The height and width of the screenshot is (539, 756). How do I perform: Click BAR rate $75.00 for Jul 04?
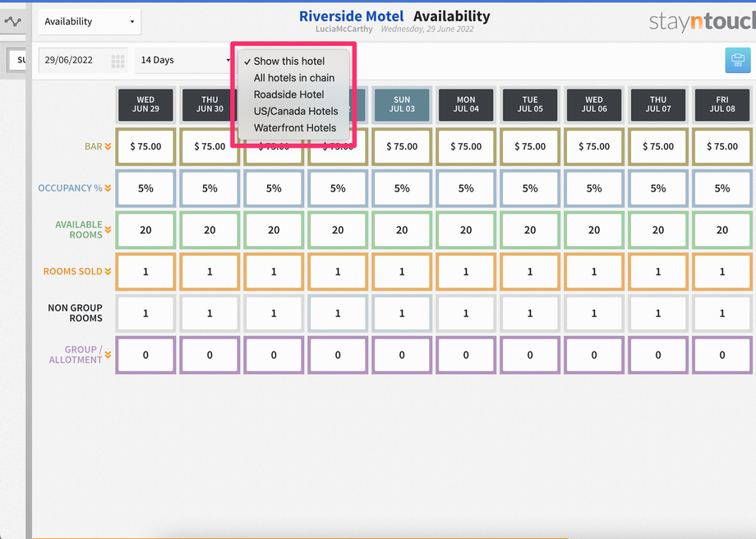(x=466, y=146)
